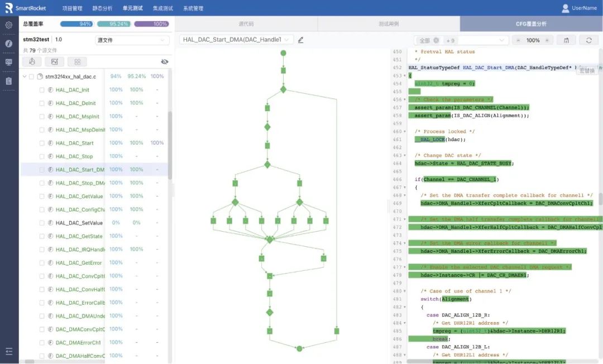Click the refresh icon above the code panel
This screenshot has height=364, width=603.
(588, 40)
